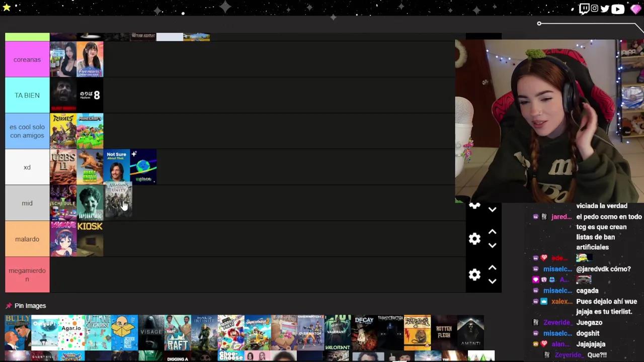Select Supernatural image in mid tier

pyautogui.click(x=90, y=203)
